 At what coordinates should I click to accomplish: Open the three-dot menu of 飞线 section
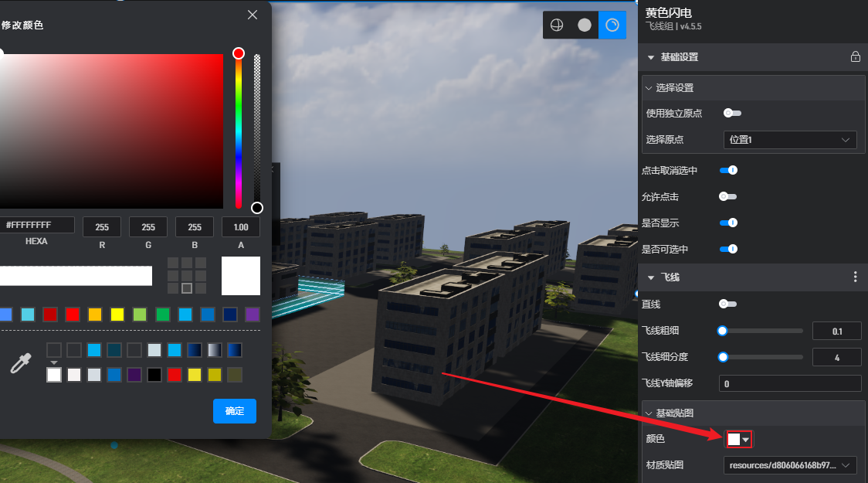coord(856,277)
